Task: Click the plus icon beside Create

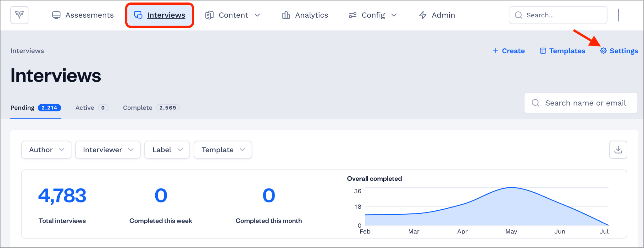Action: tap(496, 51)
